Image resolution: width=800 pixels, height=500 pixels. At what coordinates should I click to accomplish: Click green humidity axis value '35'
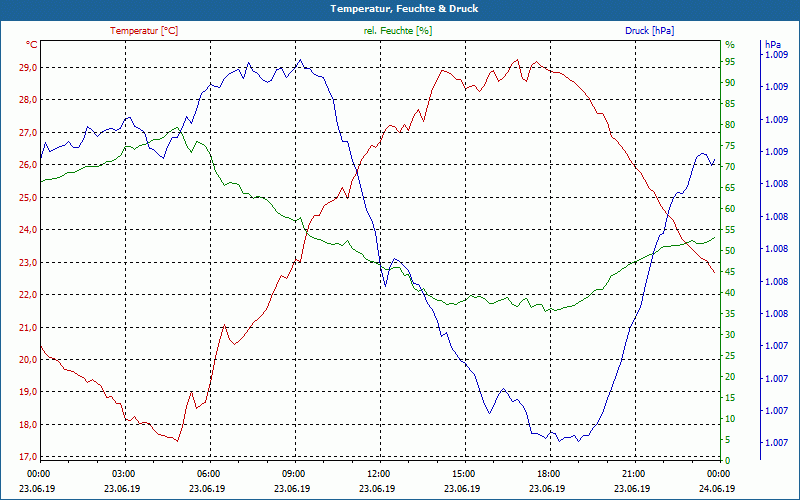tap(730, 314)
